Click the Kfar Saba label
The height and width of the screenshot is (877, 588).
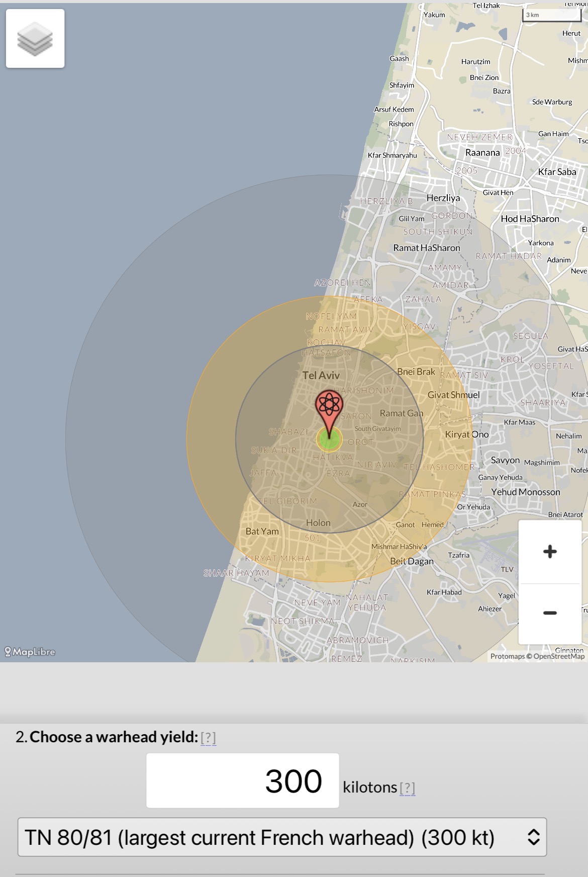[x=557, y=171]
